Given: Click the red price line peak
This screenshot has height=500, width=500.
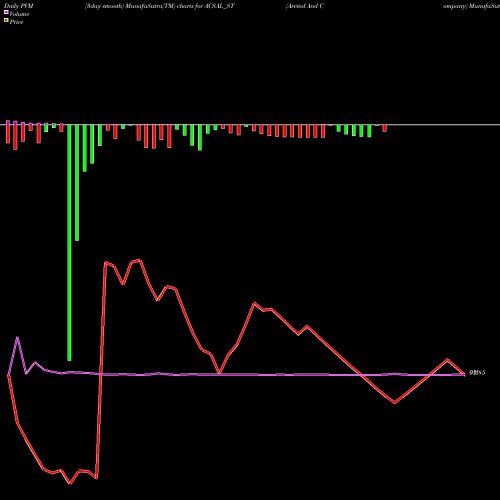Looking at the screenshot, I should pyautogui.click(x=140, y=260).
